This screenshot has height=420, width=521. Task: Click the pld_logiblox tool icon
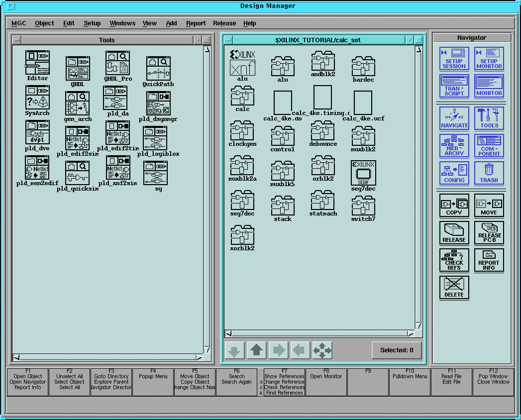(x=155, y=138)
